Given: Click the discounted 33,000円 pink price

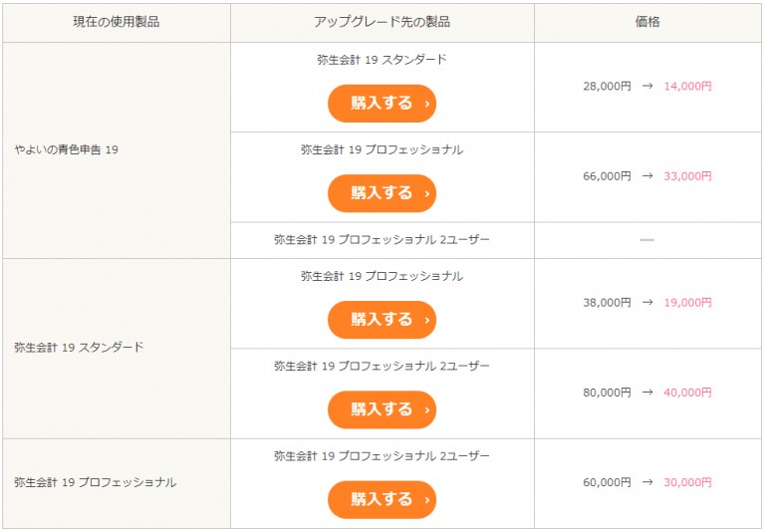Looking at the screenshot, I should (687, 176).
